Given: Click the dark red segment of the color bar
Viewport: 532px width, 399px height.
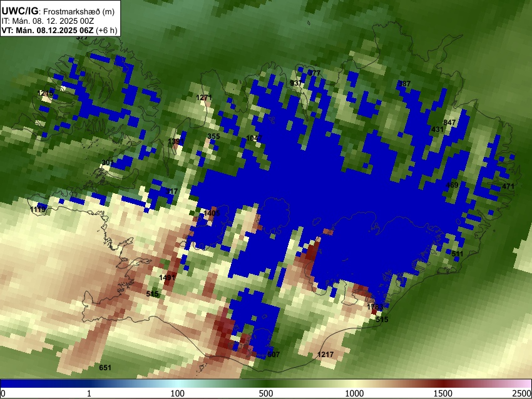Looking at the screenshot, I should coord(443,384).
